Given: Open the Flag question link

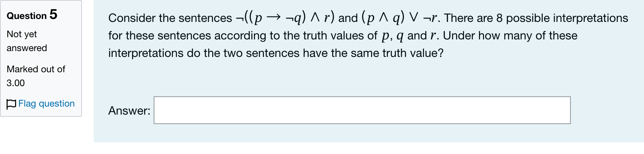Looking at the screenshot, I should (x=46, y=104).
